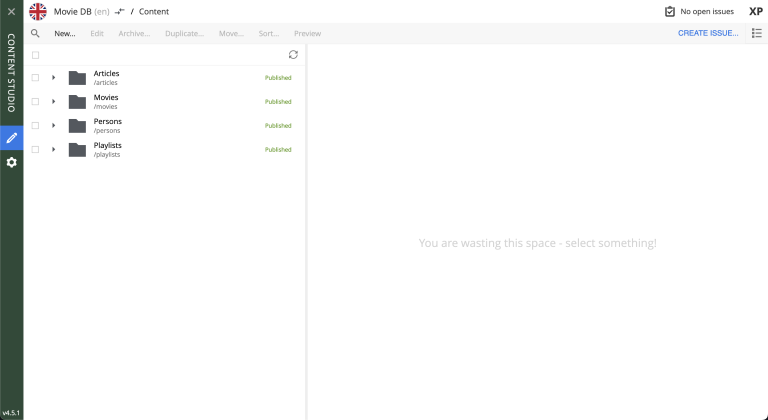Expand the Articles folder
The height and width of the screenshot is (420, 768).
(53, 78)
